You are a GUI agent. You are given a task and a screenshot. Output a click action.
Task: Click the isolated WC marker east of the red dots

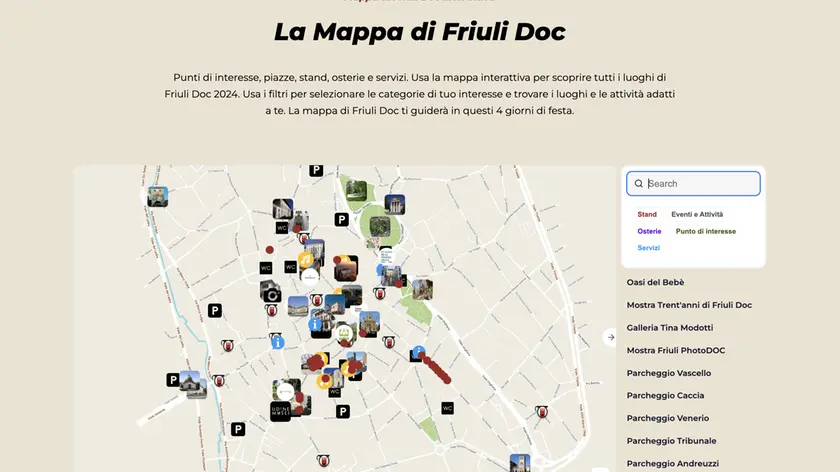[447, 408]
